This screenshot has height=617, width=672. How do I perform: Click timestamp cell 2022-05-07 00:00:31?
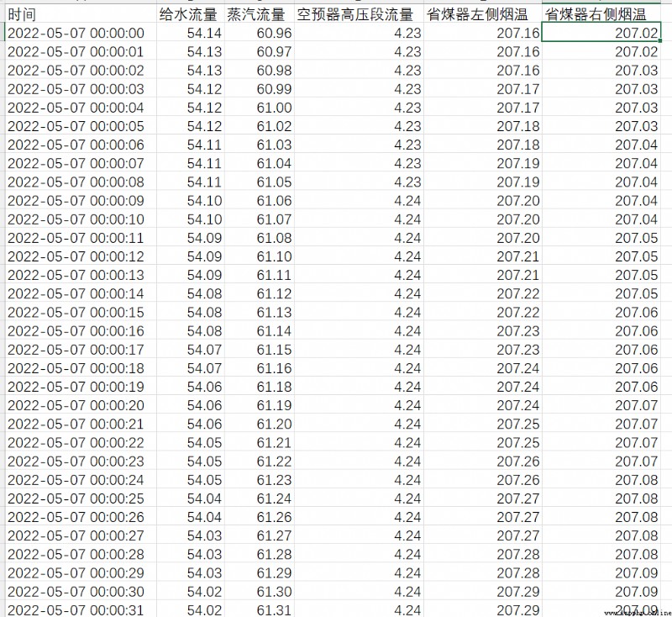click(81, 609)
